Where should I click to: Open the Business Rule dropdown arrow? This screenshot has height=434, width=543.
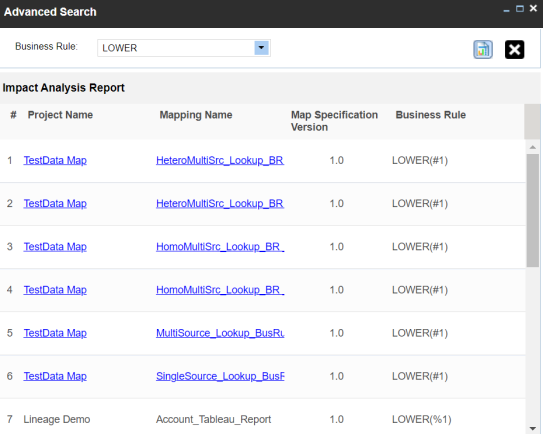[x=261, y=48]
